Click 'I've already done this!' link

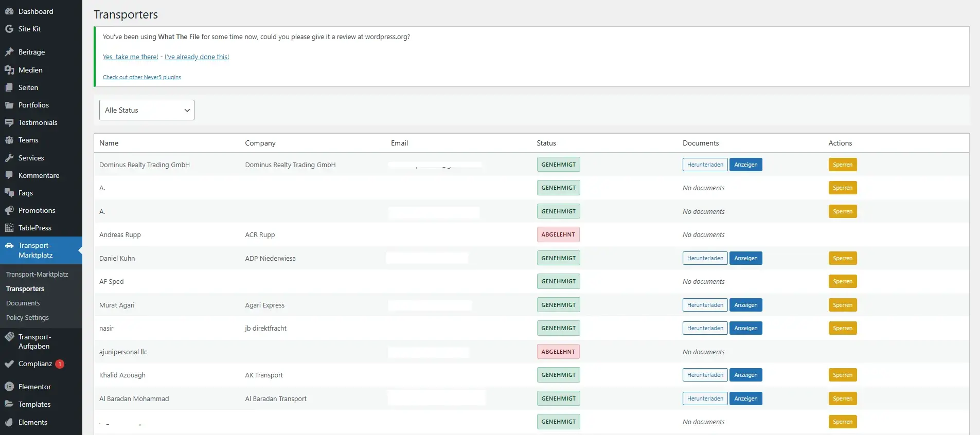(197, 57)
